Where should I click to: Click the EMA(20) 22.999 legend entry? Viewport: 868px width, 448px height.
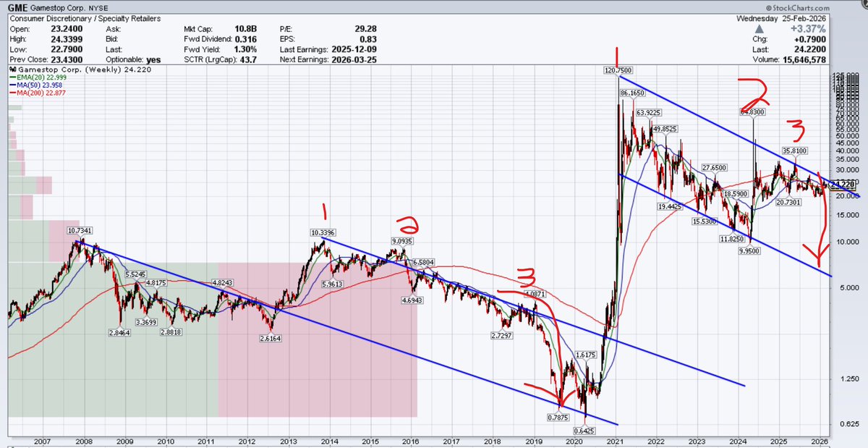point(36,77)
